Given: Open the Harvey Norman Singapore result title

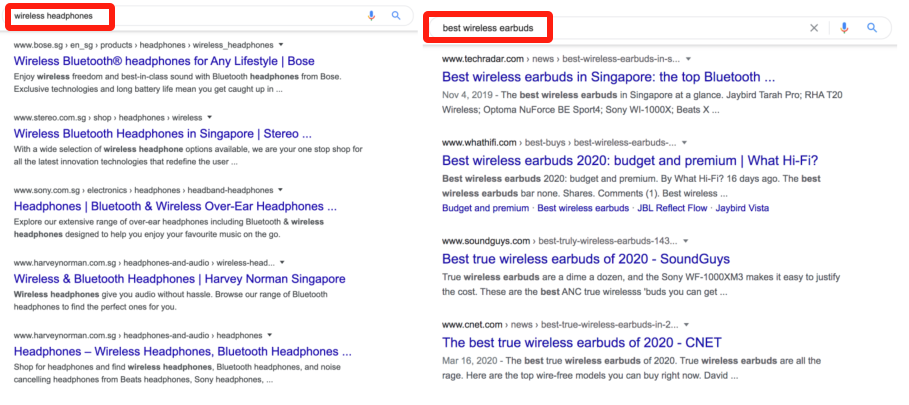Looking at the screenshot, I should point(179,279).
